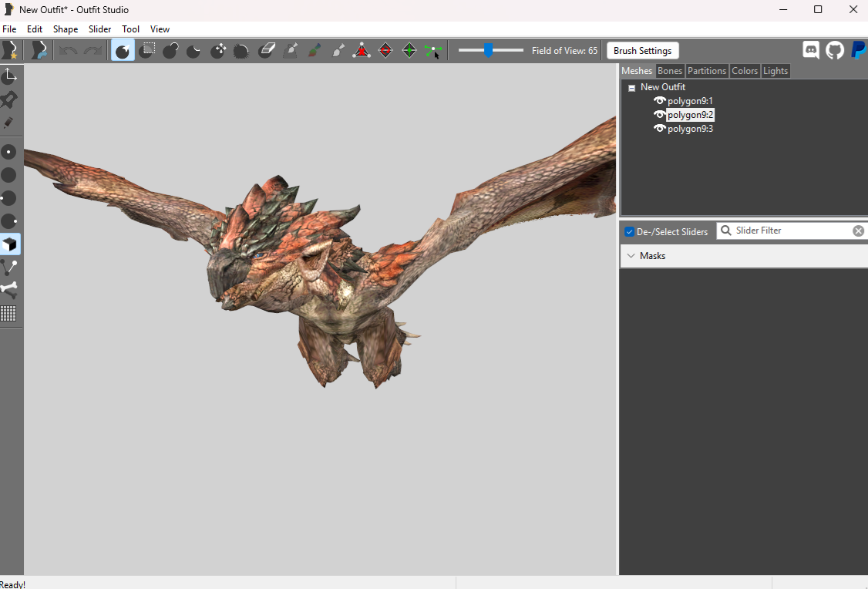This screenshot has width=868, height=589.
Task: Collapse the New Outfit tree node
Action: pos(632,88)
